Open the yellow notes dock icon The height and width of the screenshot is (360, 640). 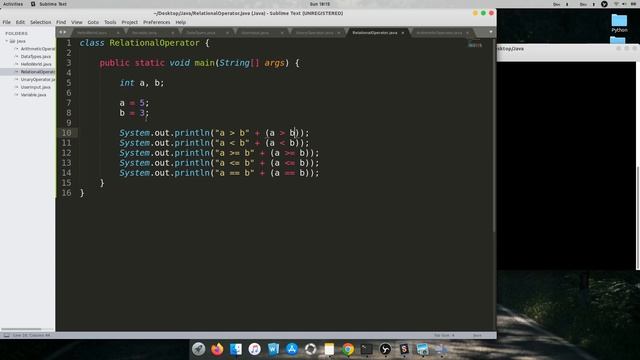coord(329,349)
